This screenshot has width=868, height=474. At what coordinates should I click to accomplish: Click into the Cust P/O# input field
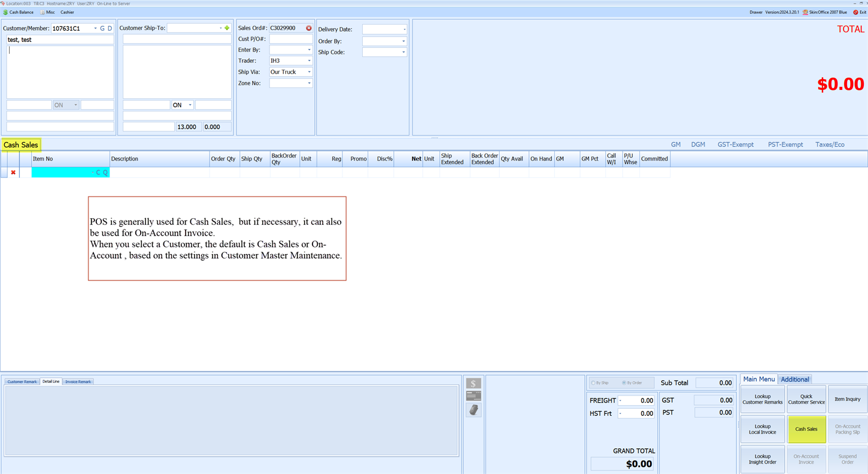click(x=290, y=39)
